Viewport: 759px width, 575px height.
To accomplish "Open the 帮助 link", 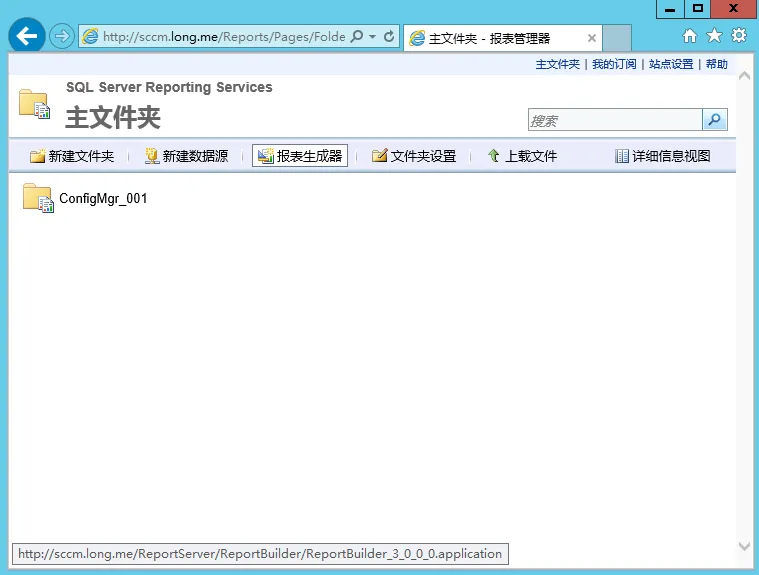I will [716, 64].
